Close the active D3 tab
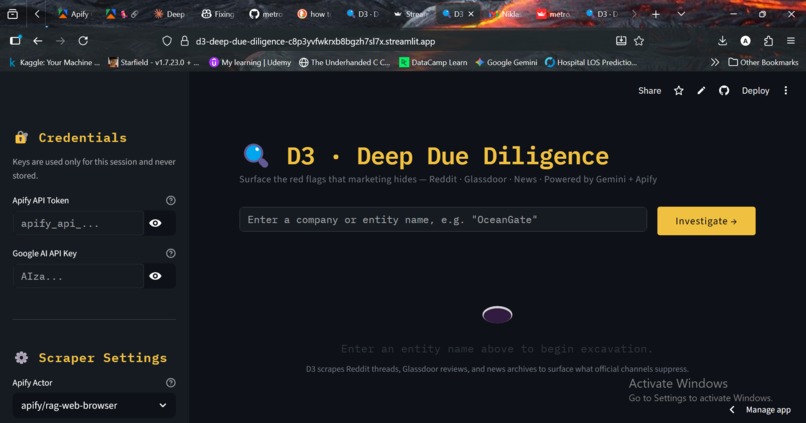The width and height of the screenshot is (806, 423). click(471, 14)
